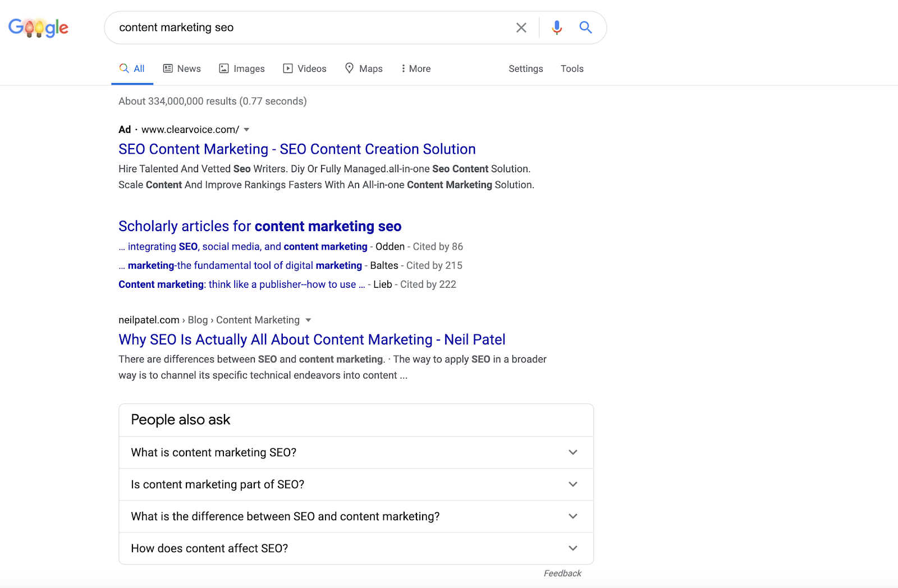The width and height of the screenshot is (898, 588).
Task: Open the scholarly article by Lieb
Action: click(x=242, y=284)
